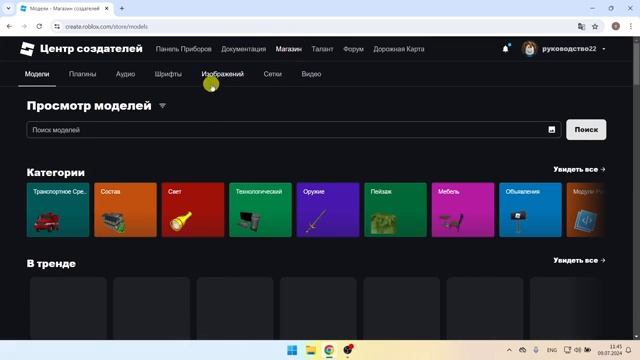Screen dimensions: 640x360
Task: Show hidden system tray icons
Action: pos(509,350)
